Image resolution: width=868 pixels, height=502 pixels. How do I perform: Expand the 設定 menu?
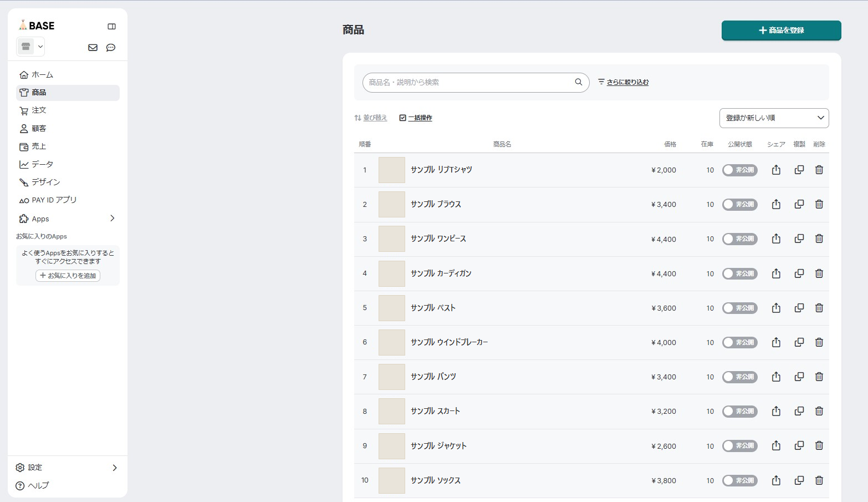coord(68,468)
